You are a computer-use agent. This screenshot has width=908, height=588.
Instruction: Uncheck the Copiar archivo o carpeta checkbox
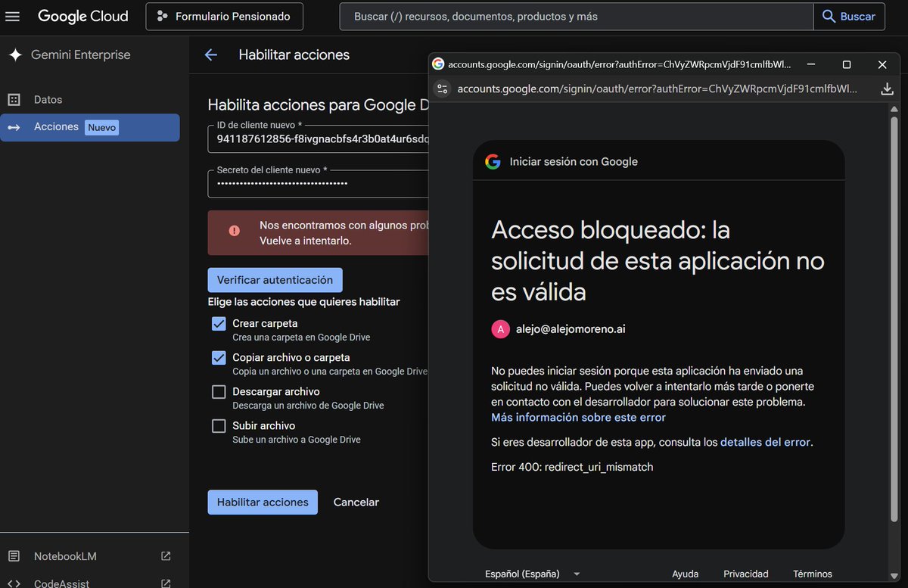[x=219, y=358]
